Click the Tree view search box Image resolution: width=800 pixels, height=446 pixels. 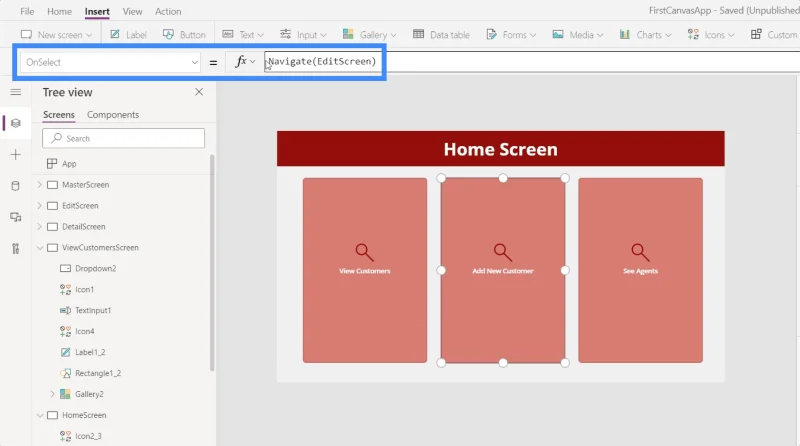[123, 138]
